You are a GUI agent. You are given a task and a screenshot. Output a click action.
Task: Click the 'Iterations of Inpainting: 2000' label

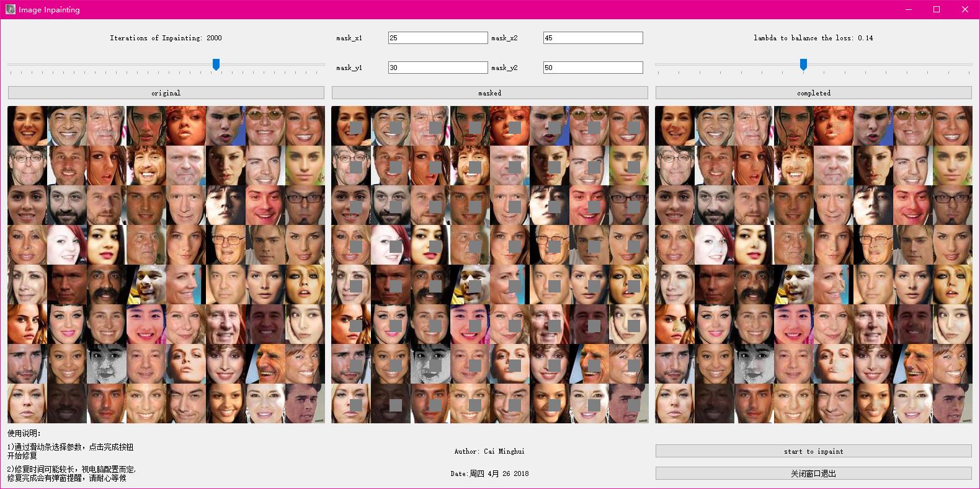coord(166,38)
